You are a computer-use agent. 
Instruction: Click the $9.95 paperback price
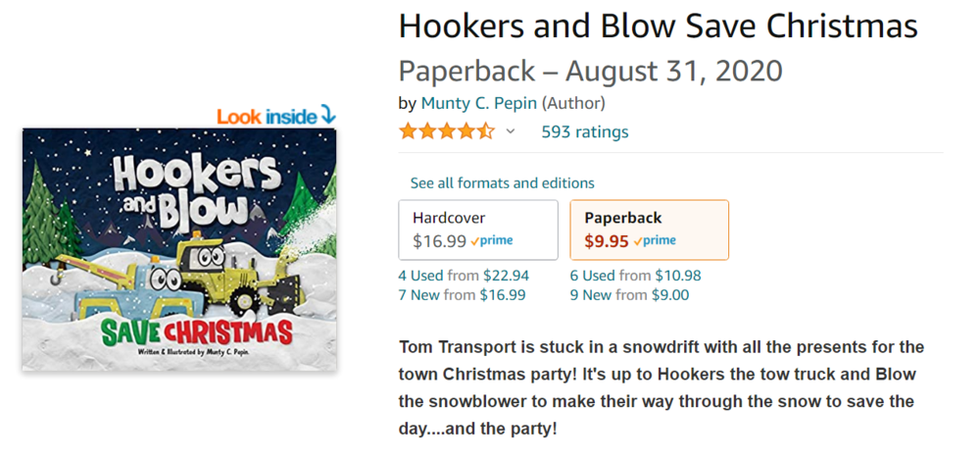606,240
